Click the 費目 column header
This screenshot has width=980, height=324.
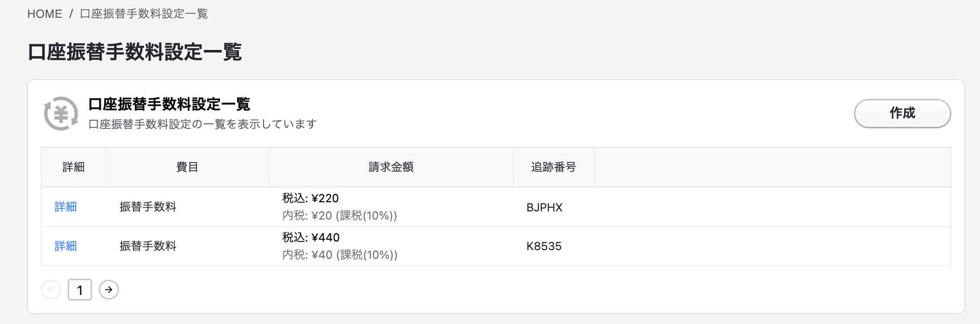[187, 167]
